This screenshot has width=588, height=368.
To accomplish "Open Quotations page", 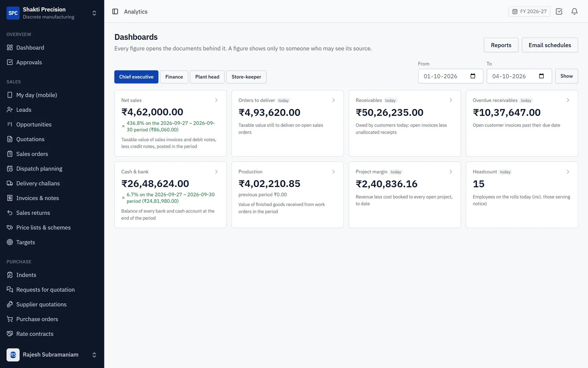I will point(52,139).
